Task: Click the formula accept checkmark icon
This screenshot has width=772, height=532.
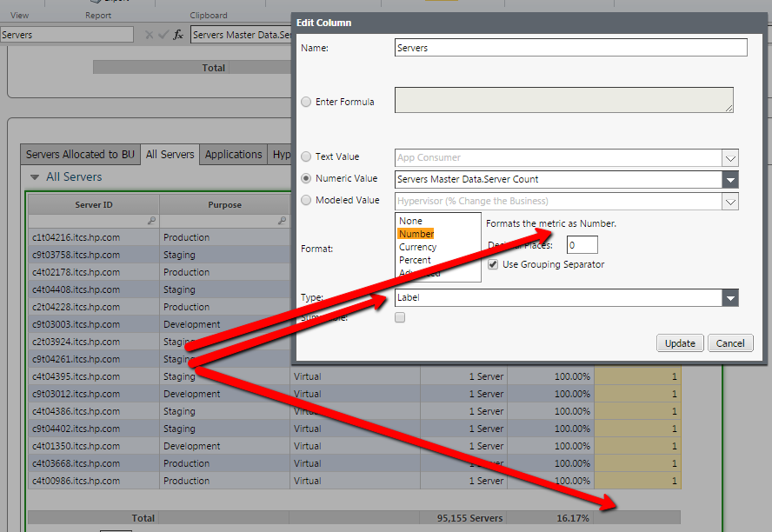Action: 164,35
